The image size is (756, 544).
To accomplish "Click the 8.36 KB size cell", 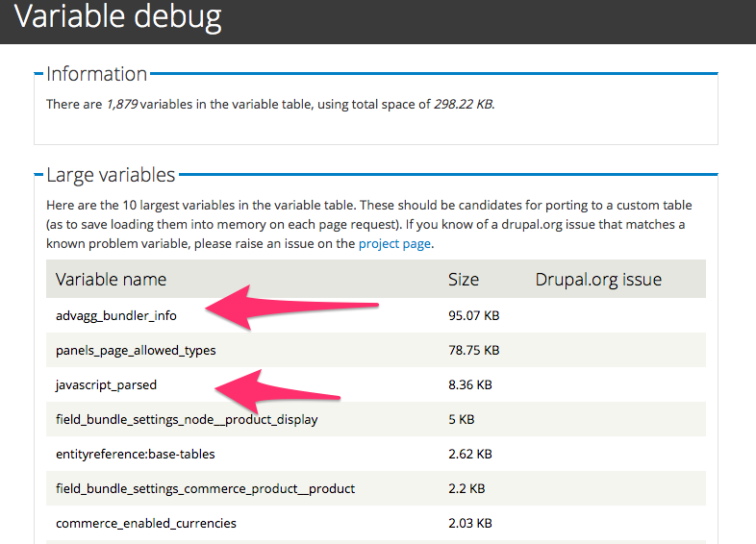I will click(x=470, y=385).
